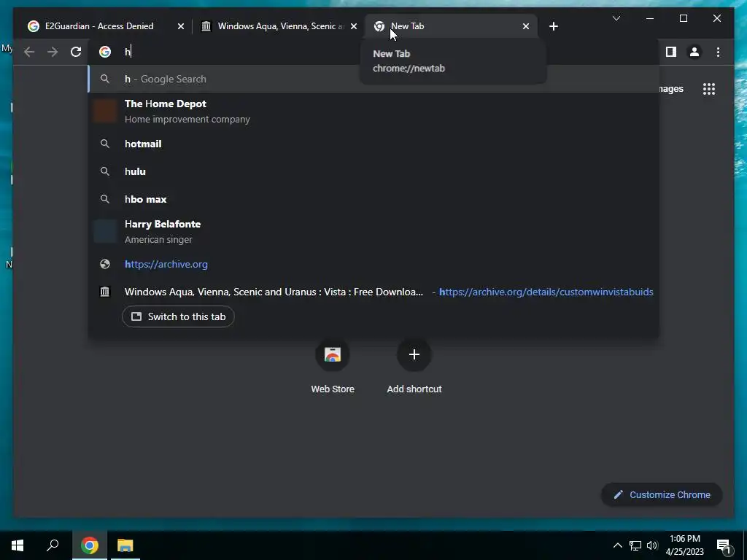Close the New Tab tab
Viewport: 747px width, 560px height.
click(x=525, y=27)
